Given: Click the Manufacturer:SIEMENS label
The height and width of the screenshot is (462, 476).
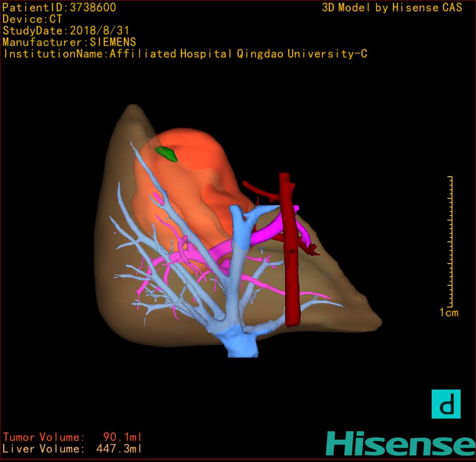Looking at the screenshot, I should click(x=69, y=43).
